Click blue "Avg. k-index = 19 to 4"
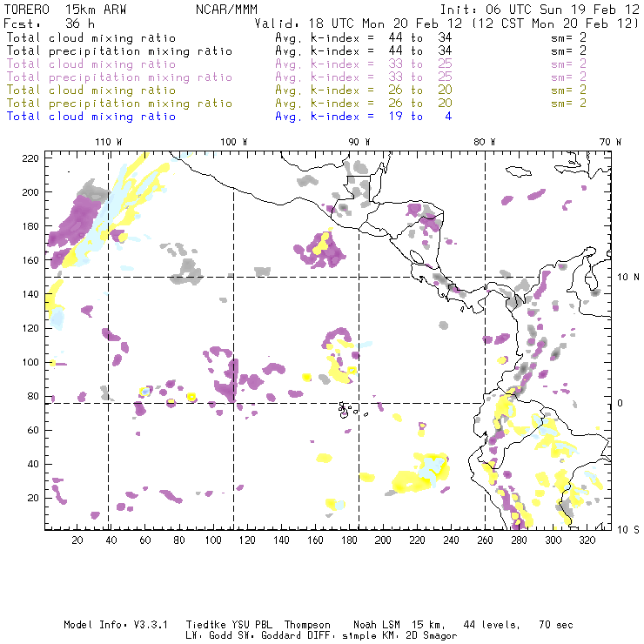644x644 pixels. (364, 117)
